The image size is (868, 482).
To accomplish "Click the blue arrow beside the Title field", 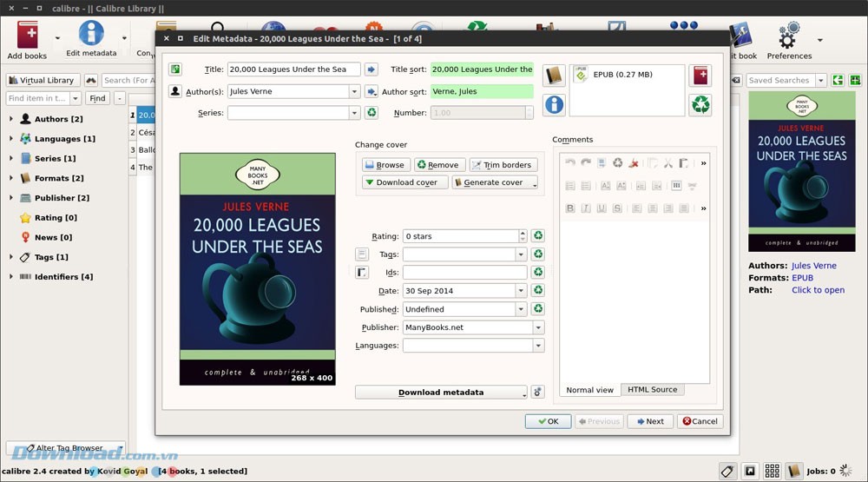I will click(x=371, y=69).
